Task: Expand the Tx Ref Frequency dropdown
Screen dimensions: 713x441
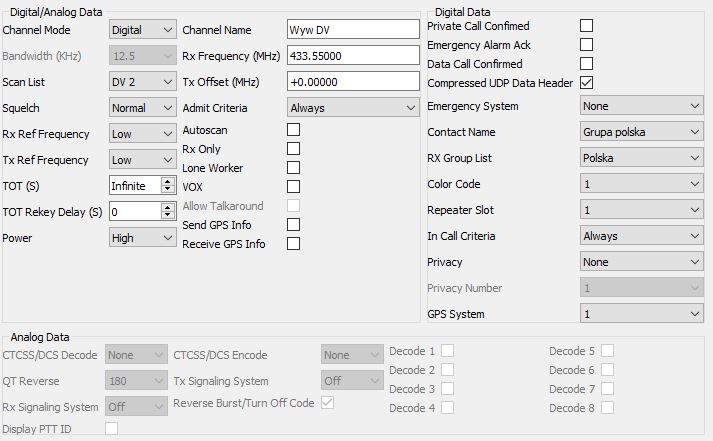Action: coord(142,160)
